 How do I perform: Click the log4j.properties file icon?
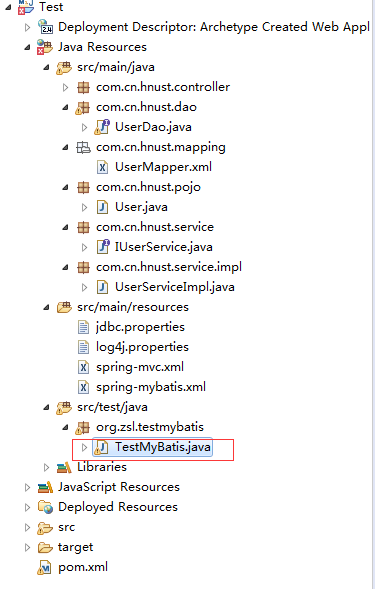point(83,347)
